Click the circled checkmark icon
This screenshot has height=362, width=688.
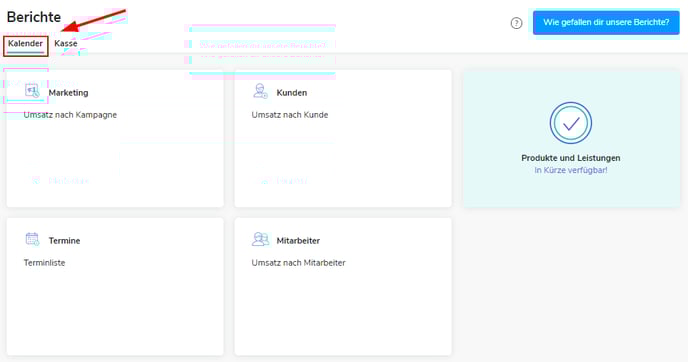click(571, 123)
